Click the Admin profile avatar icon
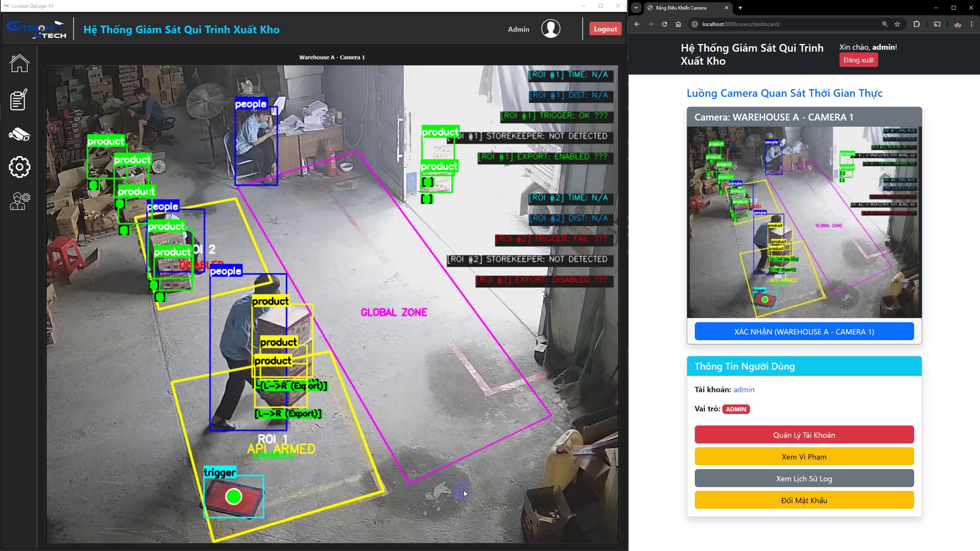Viewport: 980px width, 551px height. pos(550,29)
